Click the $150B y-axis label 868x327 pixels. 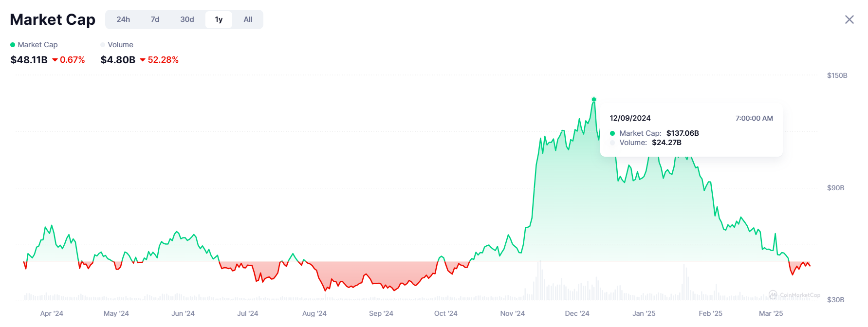(x=837, y=75)
